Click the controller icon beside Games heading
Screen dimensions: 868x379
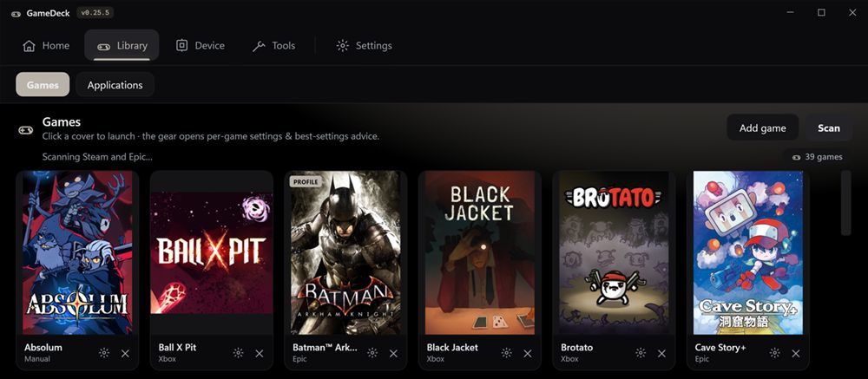(25, 131)
